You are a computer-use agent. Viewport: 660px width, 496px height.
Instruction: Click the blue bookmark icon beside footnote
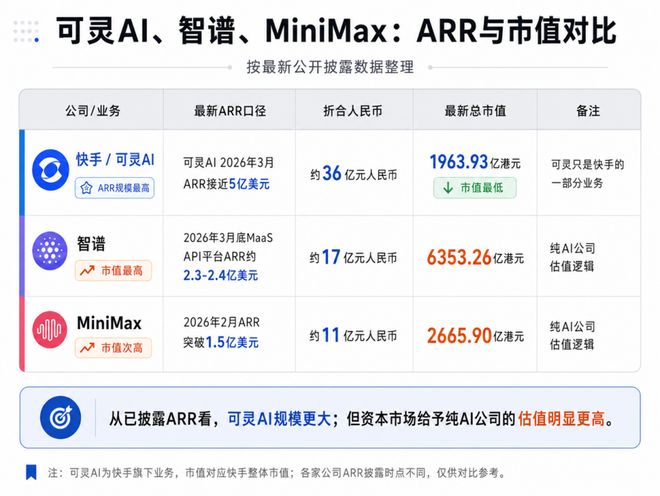tap(31, 472)
